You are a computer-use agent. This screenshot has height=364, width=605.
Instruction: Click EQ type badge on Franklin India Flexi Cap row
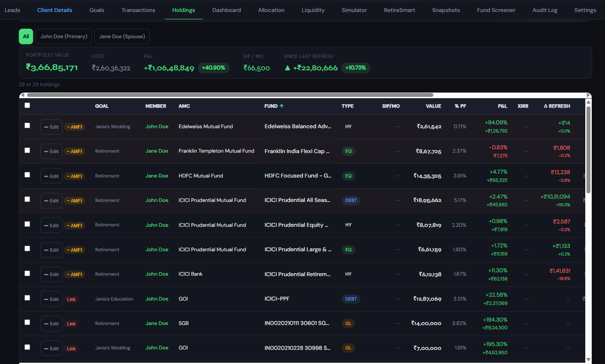pyautogui.click(x=348, y=151)
